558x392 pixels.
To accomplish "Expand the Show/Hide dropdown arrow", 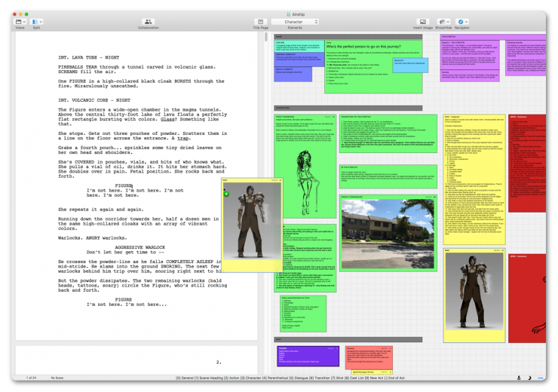I will (x=448, y=22).
